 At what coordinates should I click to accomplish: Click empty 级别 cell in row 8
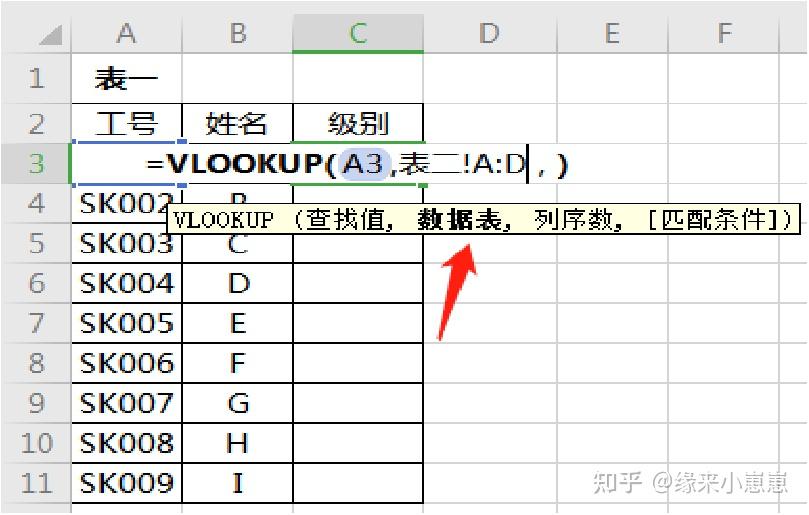click(x=358, y=363)
